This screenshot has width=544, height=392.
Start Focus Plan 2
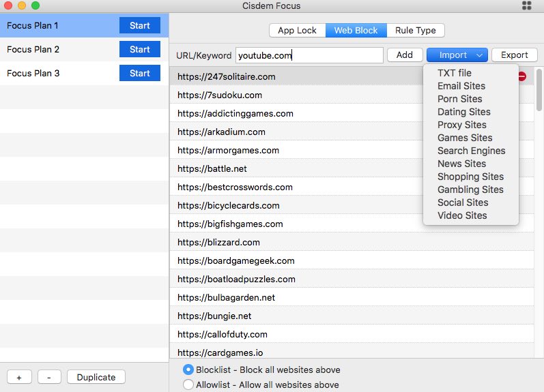pyautogui.click(x=139, y=49)
